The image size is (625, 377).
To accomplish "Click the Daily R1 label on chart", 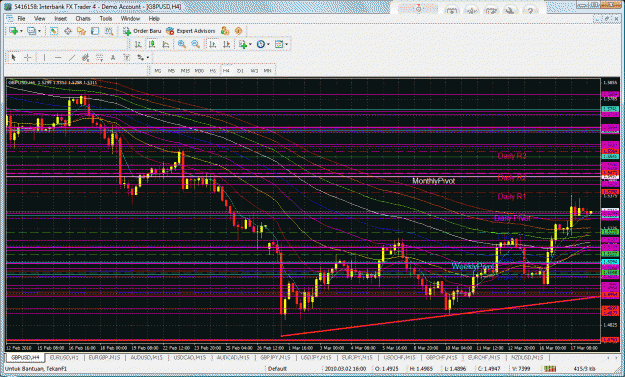I will click(x=512, y=196).
